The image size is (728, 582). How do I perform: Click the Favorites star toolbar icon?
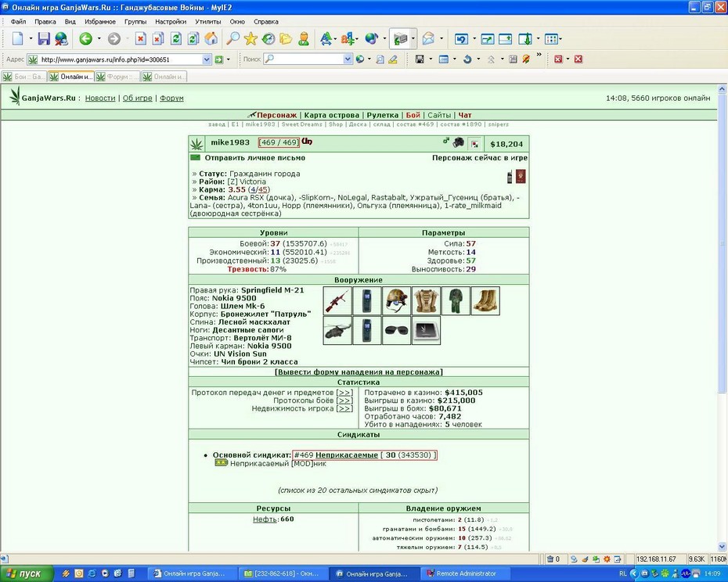pyautogui.click(x=250, y=39)
